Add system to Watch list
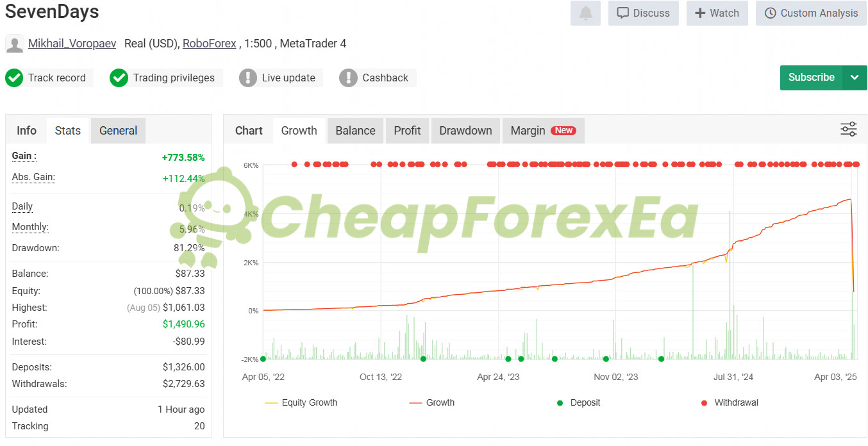The width and height of the screenshot is (868, 446). pyautogui.click(x=717, y=13)
